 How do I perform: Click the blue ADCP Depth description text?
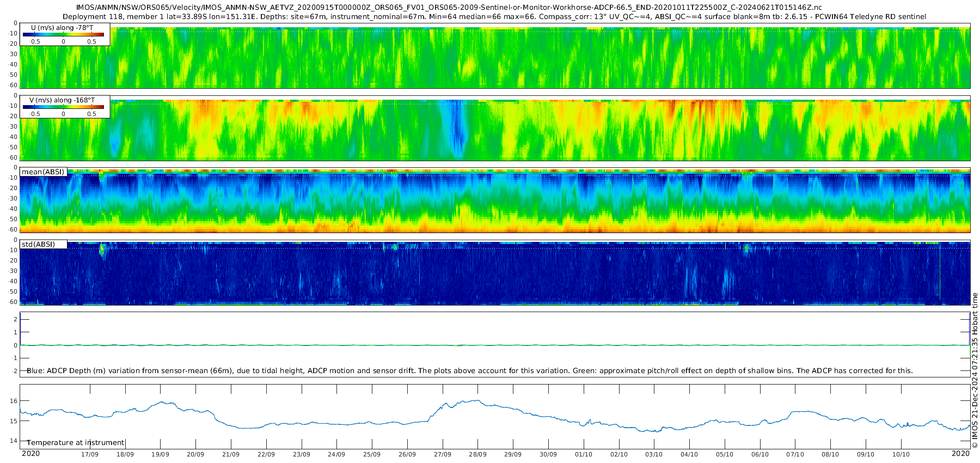(x=469, y=371)
